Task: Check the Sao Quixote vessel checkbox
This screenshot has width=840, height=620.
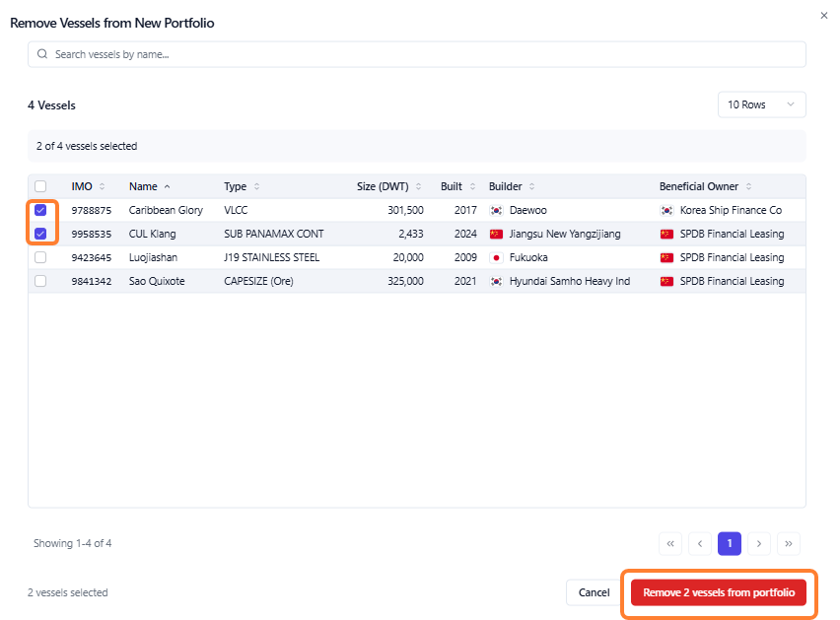Action: [40, 281]
